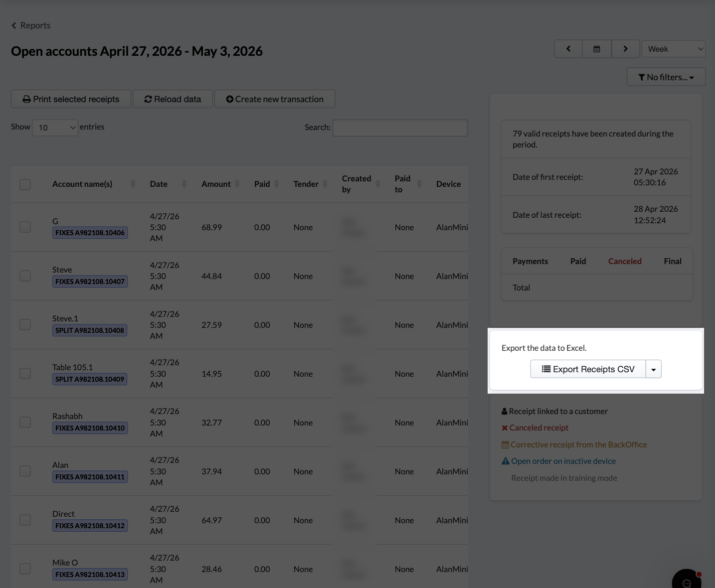Open the Show 10 entries dropdown

tap(55, 127)
